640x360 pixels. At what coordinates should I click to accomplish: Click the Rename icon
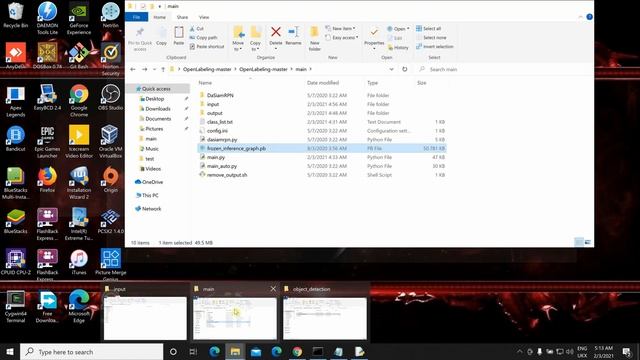[293, 32]
